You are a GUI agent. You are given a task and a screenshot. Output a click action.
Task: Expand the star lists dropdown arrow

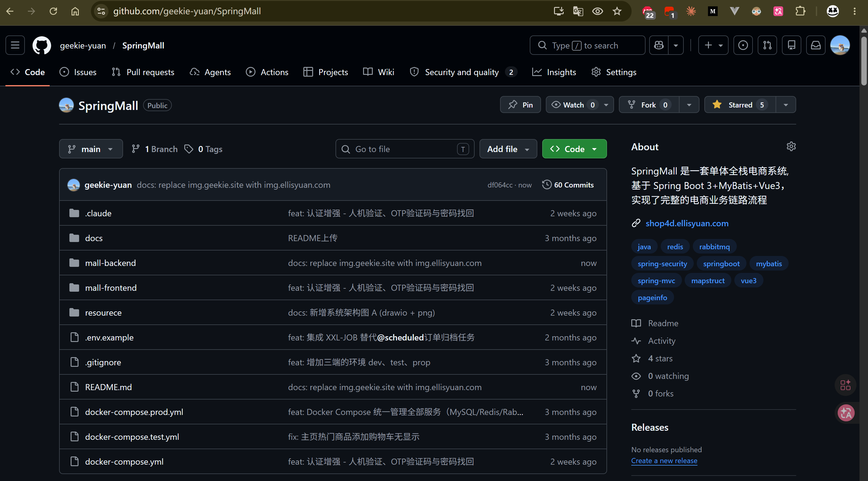tap(786, 105)
